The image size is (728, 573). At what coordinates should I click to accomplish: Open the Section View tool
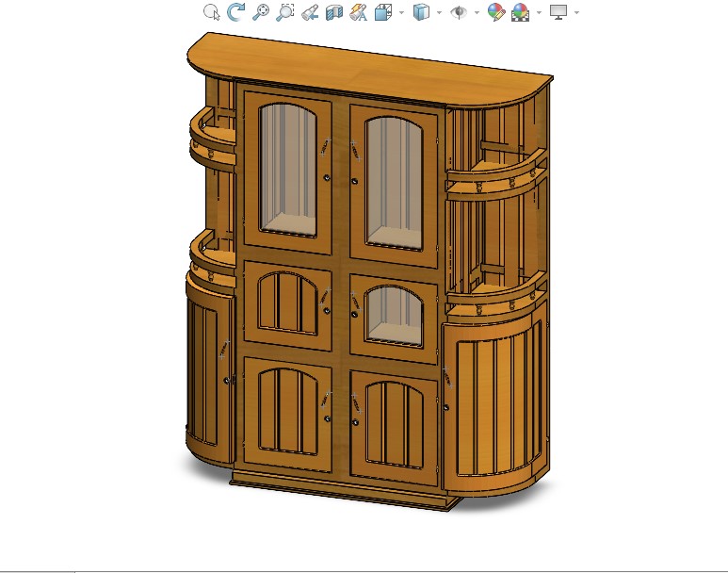(x=333, y=12)
